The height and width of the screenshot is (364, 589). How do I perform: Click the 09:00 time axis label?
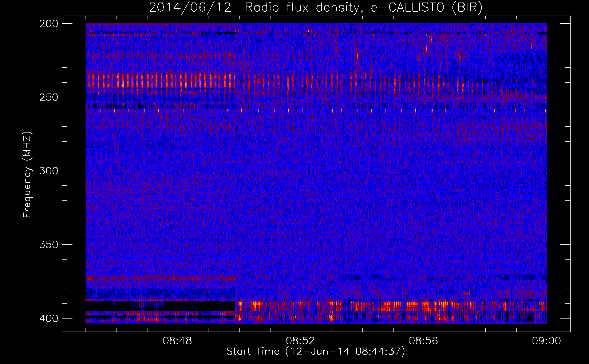tap(546, 341)
